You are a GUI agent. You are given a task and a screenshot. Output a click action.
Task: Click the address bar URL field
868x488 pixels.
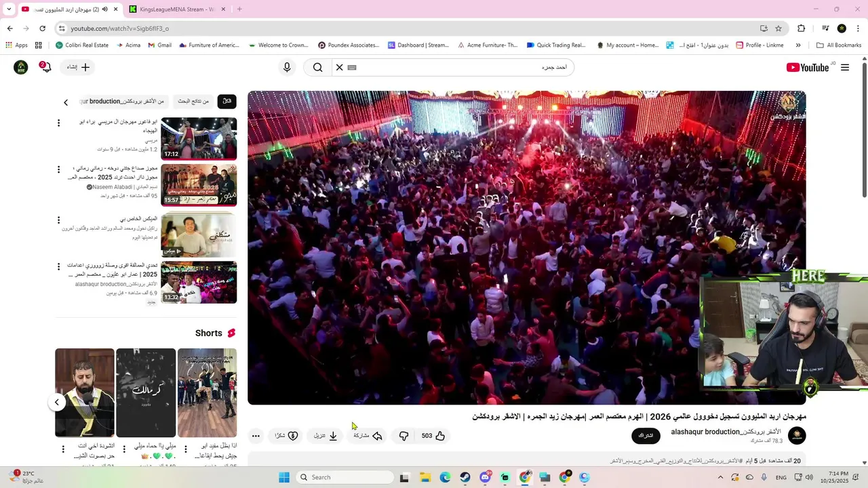point(407,28)
